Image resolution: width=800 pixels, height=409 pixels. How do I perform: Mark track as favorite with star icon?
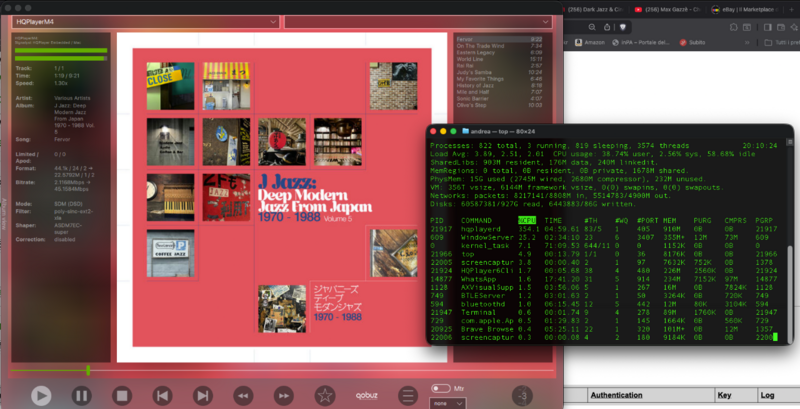[x=324, y=395]
